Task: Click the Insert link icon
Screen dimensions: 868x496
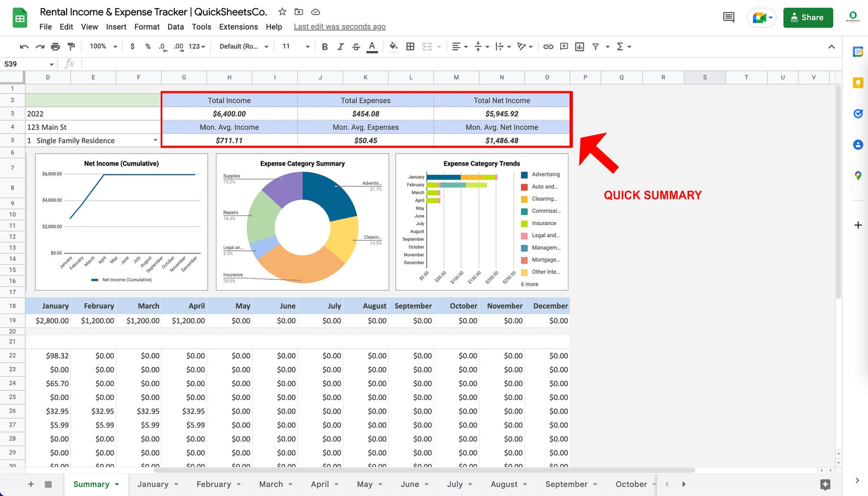Action: click(x=548, y=47)
